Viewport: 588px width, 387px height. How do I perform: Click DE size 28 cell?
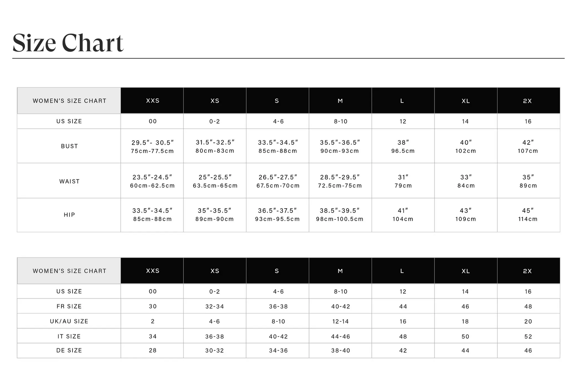pyautogui.click(x=153, y=351)
